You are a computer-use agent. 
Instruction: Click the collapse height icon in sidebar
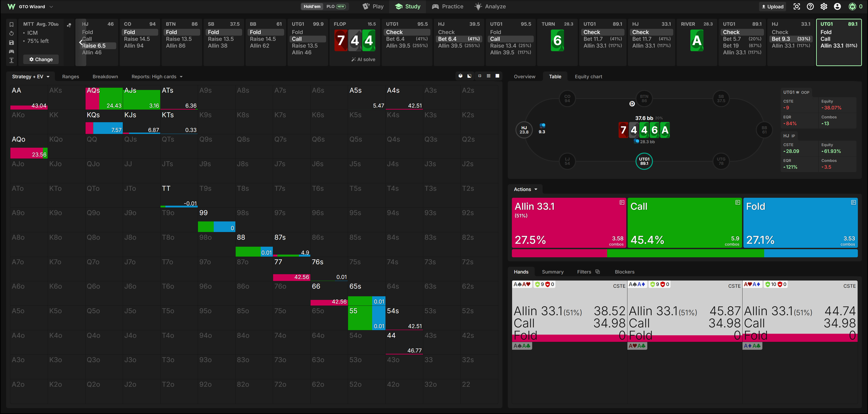[x=12, y=60]
